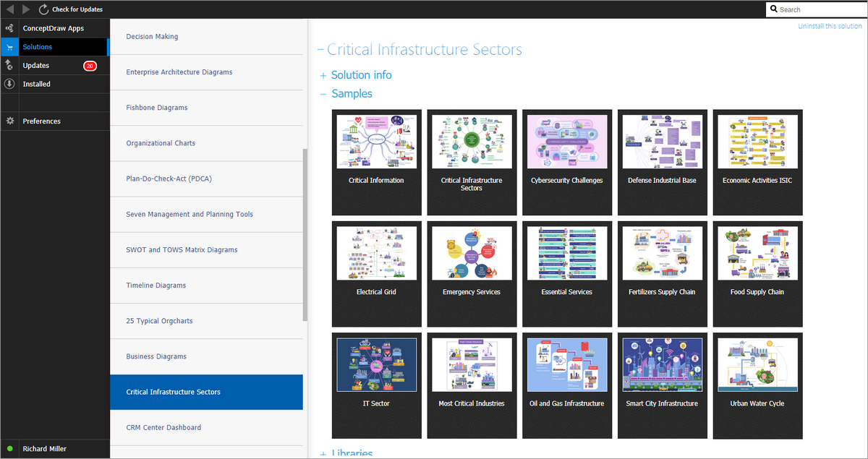Open the Essential Services sample
The width and height of the screenshot is (868, 459).
point(567,274)
